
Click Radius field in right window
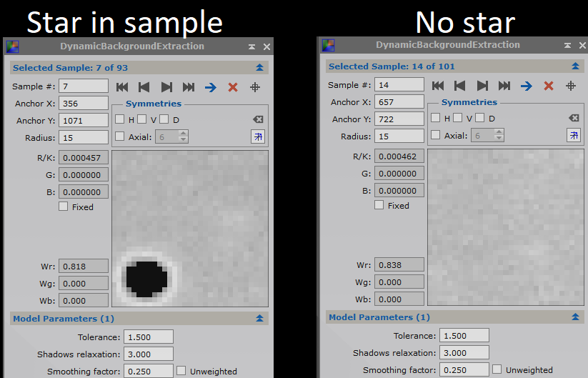tap(399, 136)
